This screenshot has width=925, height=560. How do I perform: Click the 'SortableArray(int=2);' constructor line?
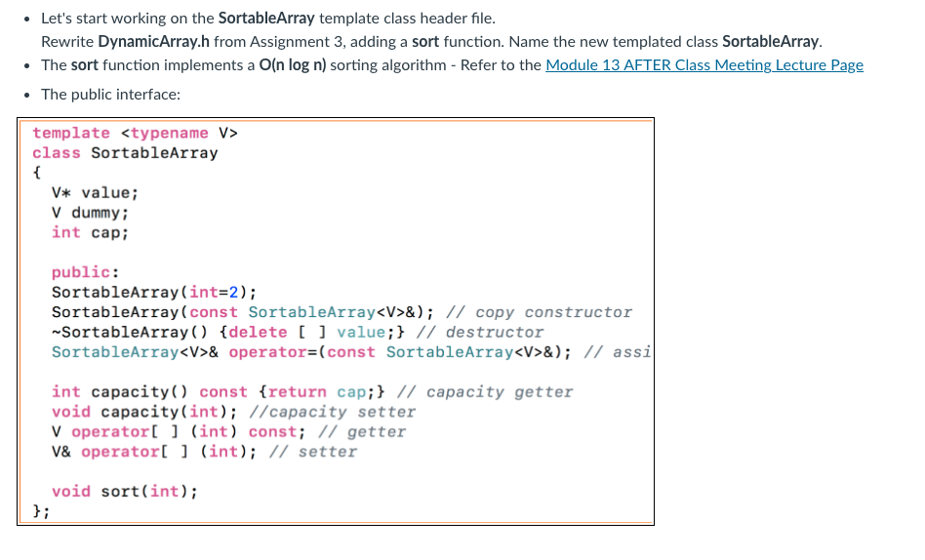point(154,292)
